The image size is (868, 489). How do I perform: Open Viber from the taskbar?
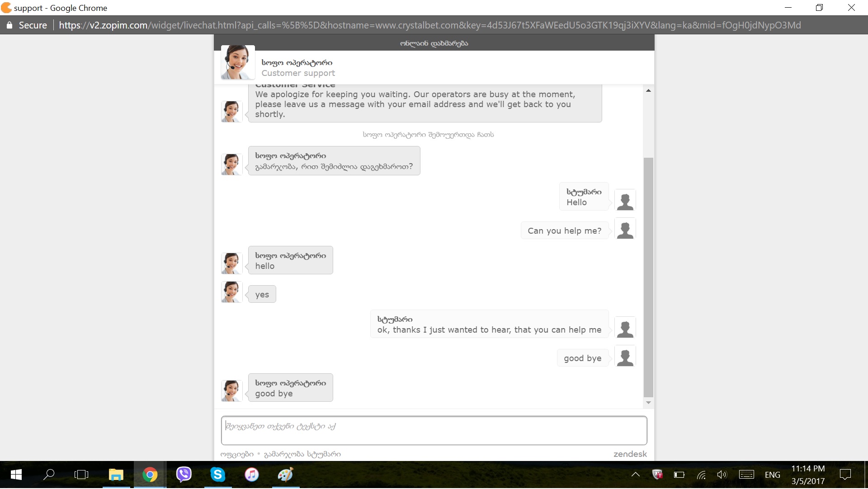click(184, 475)
